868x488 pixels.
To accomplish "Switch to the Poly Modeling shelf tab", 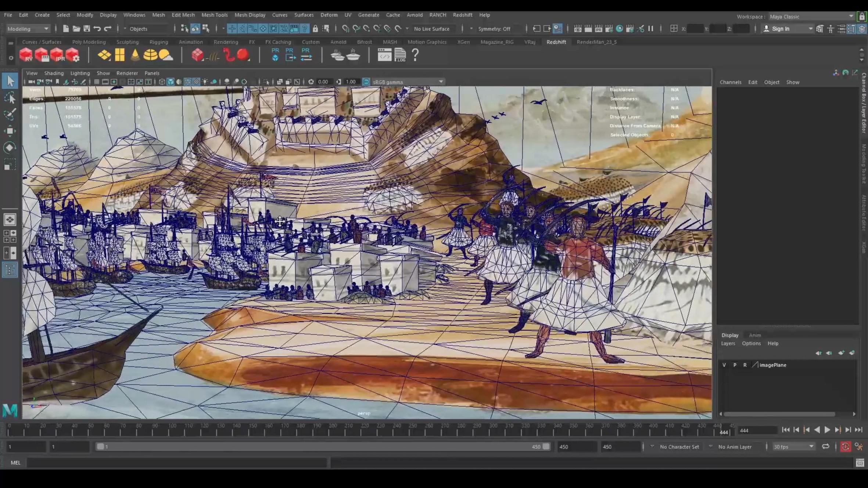I will (x=89, y=42).
